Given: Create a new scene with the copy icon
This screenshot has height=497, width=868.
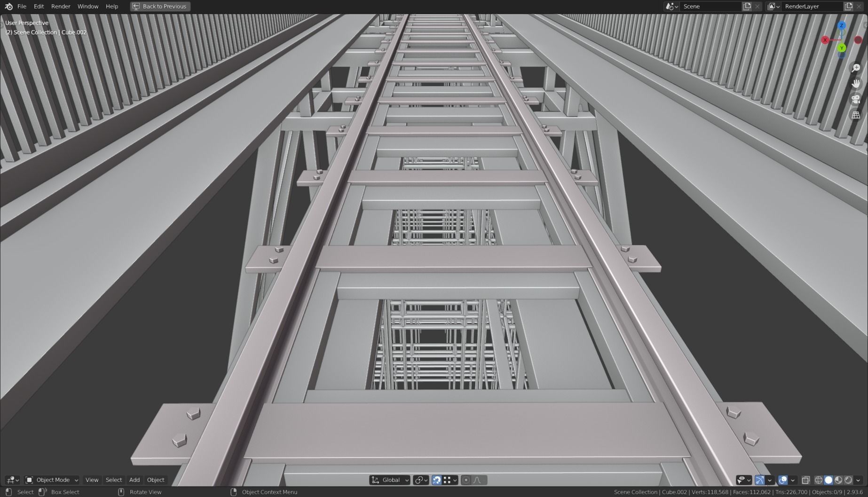Looking at the screenshot, I should pos(747,6).
